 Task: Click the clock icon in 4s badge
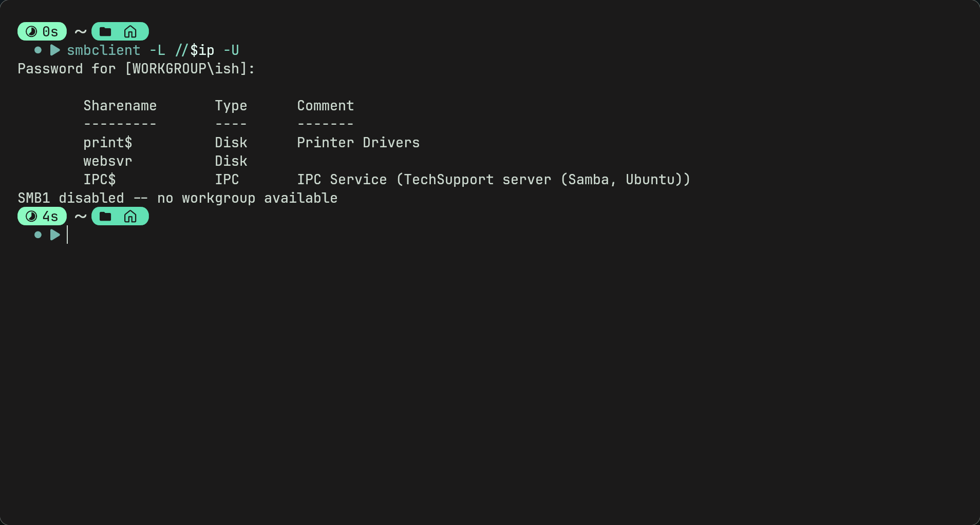click(x=31, y=217)
